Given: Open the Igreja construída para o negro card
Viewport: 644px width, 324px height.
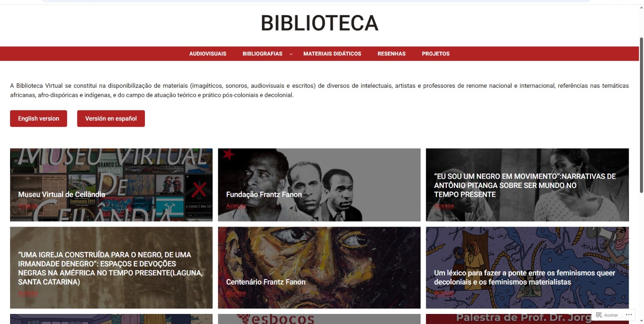Looking at the screenshot, I should tap(111, 268).
